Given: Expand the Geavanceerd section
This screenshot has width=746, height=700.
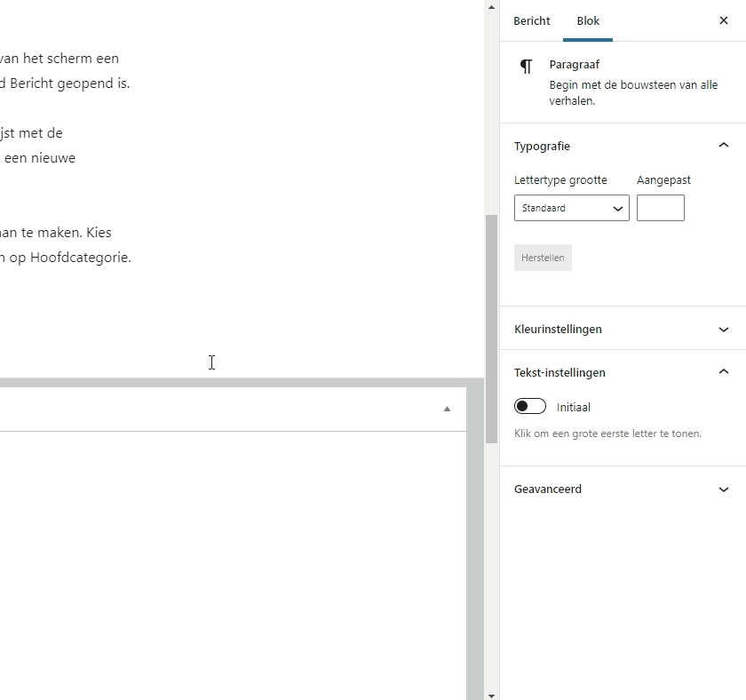Looking at the screenshot, I should point(723,489).
